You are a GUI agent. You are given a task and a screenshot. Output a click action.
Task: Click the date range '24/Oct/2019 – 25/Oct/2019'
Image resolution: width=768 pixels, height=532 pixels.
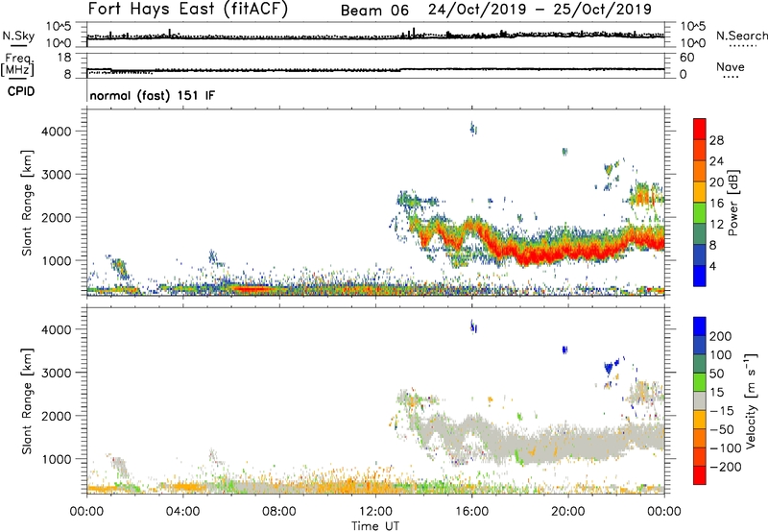[x=540, y=10]
